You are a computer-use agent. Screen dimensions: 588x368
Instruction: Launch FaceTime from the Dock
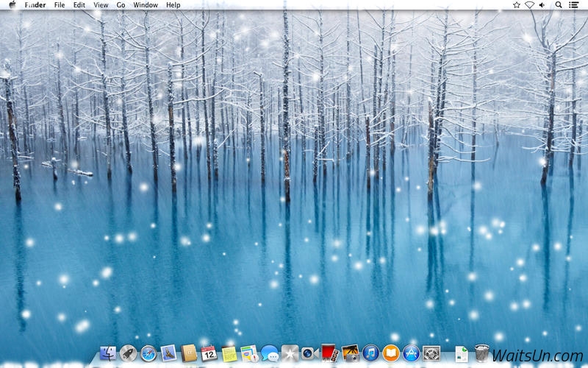point(310,353)
